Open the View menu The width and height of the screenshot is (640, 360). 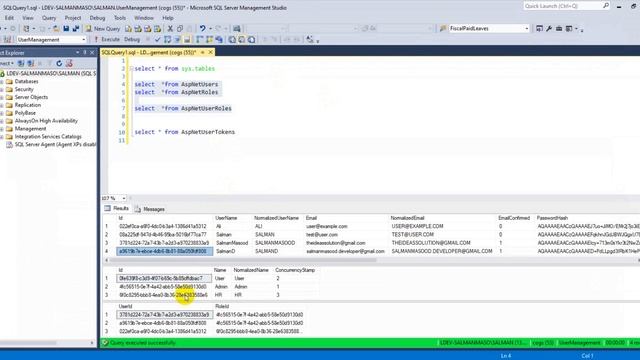point(28,18)
